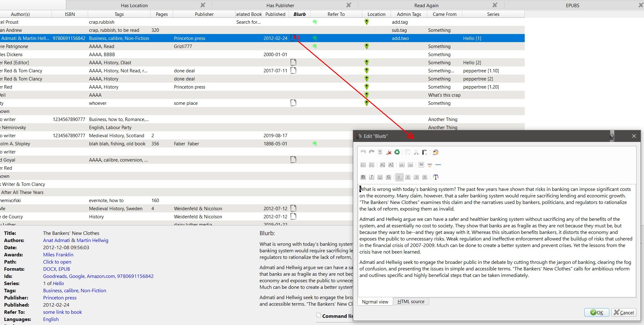644x325 pixels.
Task: Click blurb note icon in the whoever row
Action: pos(293,103)
